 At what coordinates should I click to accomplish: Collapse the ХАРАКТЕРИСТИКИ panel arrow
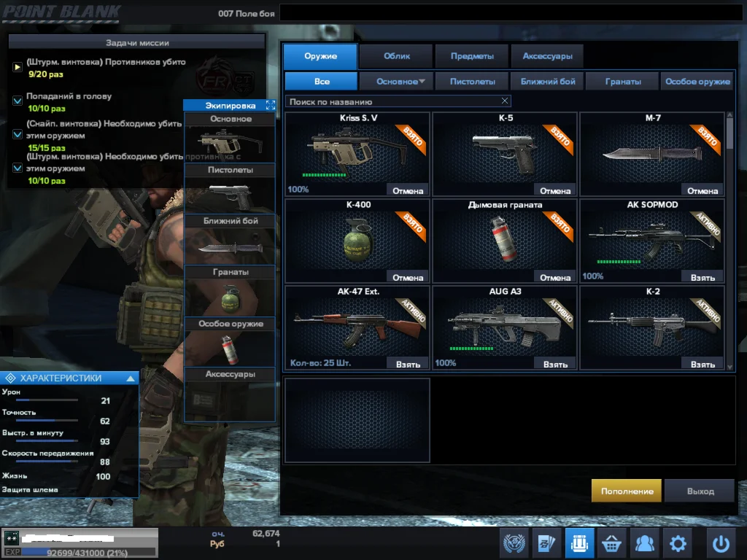coord(130,378)
